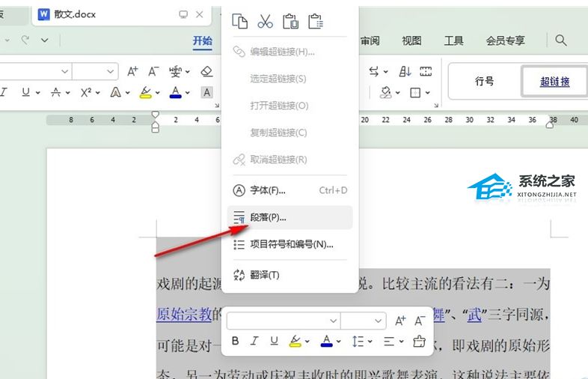588x379 pixels.
Task: Click the first-line indent marker on ruler
Action: tap(156, 114)
